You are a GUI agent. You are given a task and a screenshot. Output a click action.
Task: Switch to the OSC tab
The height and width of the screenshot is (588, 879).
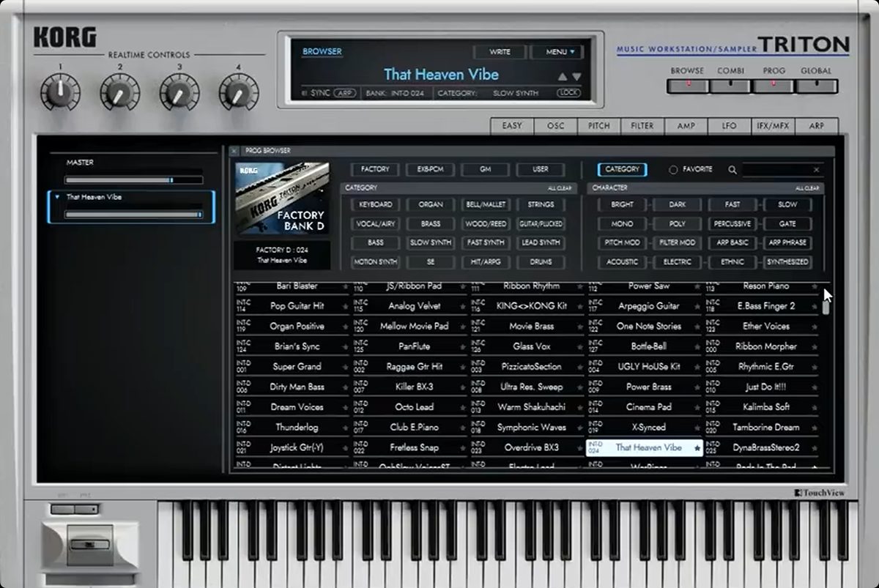click(x=555, y=126)
